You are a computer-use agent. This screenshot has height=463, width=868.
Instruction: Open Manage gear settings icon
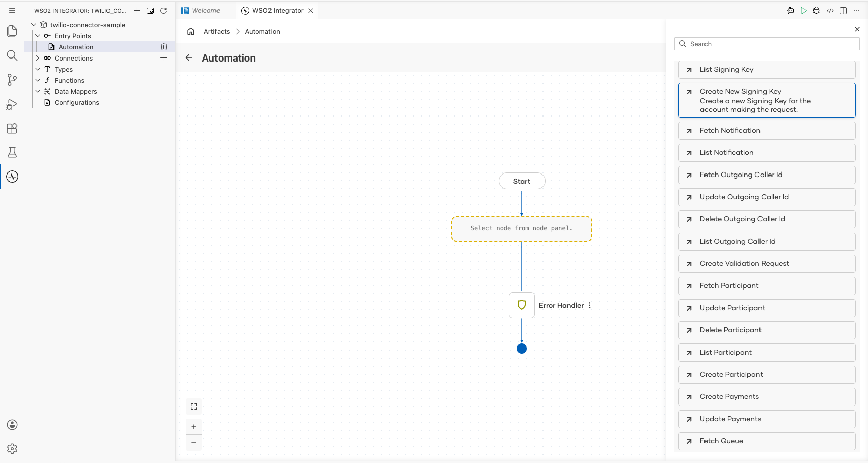(x=12, y=449)
